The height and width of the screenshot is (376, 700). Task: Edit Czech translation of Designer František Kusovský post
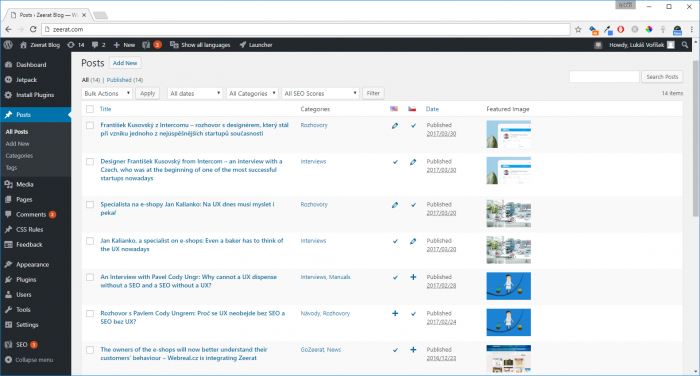[413, 162]
